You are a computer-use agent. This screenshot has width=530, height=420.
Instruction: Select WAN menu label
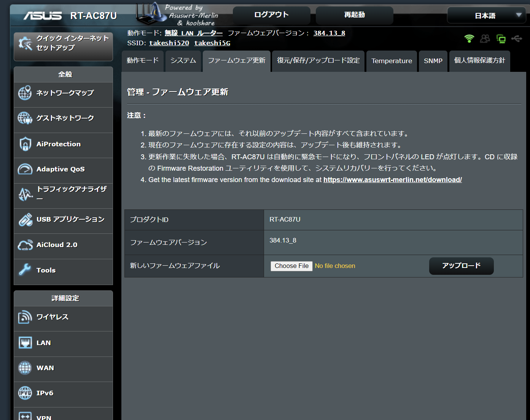45,368
